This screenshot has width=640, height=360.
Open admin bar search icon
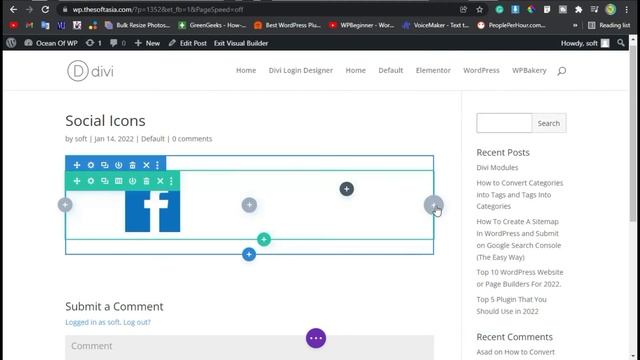coord(621,43)
